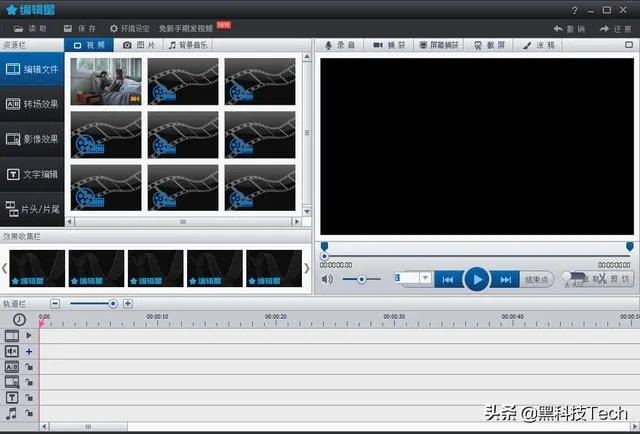Click the play button in preview controls
Viewport: 640px width, 434px height.
pyautogui.click(x=476, y=279)
